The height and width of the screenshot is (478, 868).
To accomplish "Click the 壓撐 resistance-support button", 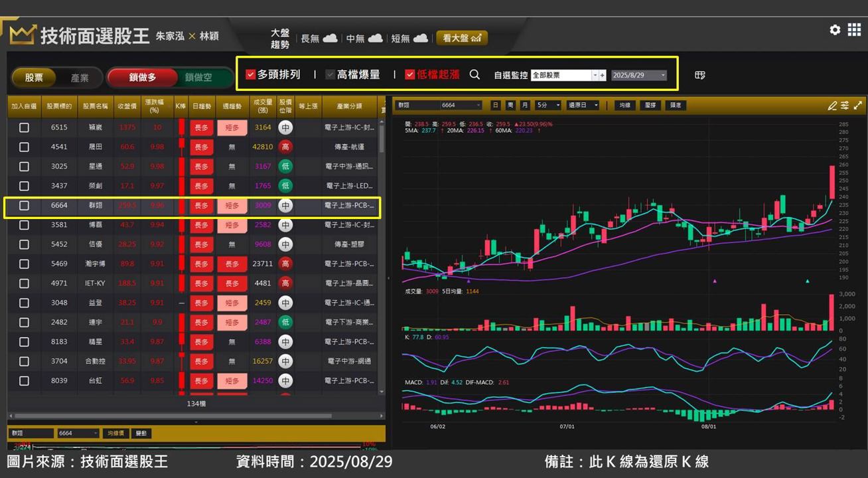I will 650,105.
